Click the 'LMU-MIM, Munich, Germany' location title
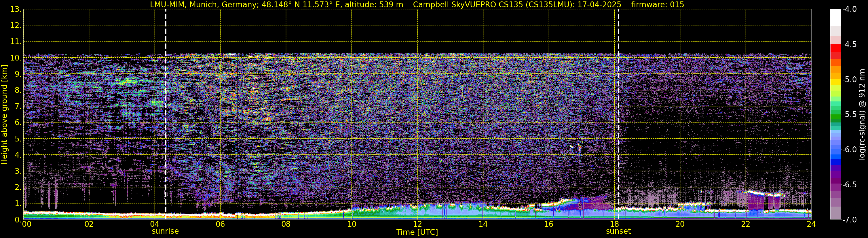Image resolution: width=868 pixels, height=238 pixels. tap(204, 4)
